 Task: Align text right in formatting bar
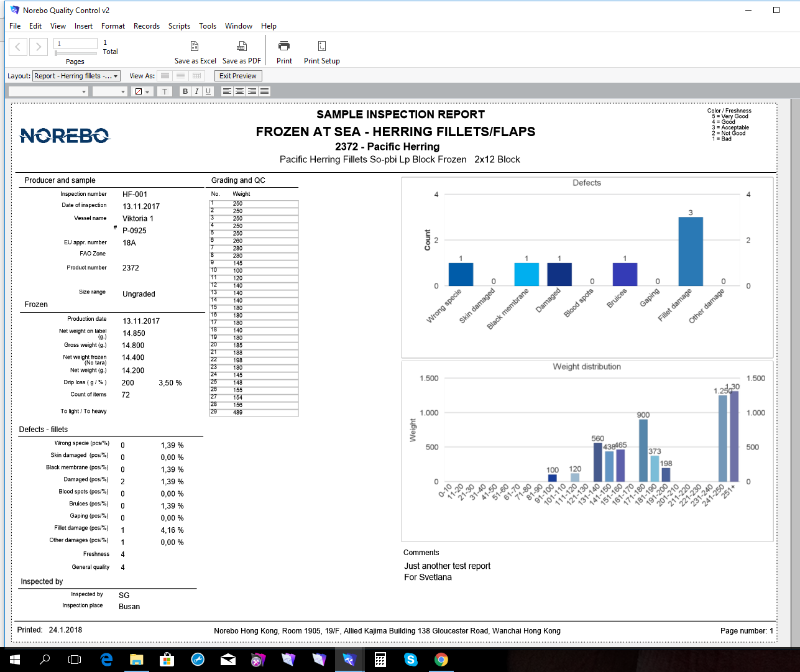(x=252, y=91)
